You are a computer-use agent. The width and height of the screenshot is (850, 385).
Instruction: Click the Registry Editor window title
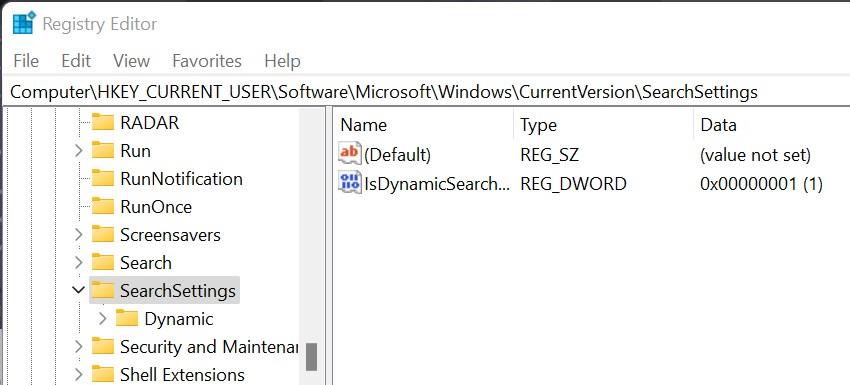click(x=100, y=24)
